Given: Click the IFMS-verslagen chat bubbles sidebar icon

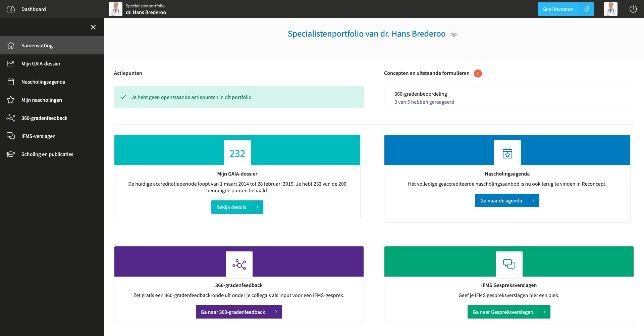Looking at the screenshot, I should click(x=11, y=136).
